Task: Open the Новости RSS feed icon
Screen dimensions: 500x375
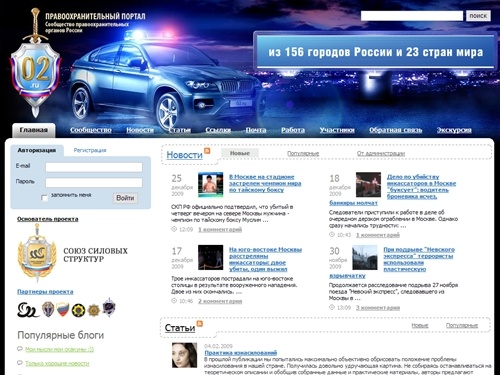Action: [x=207, y=151]
